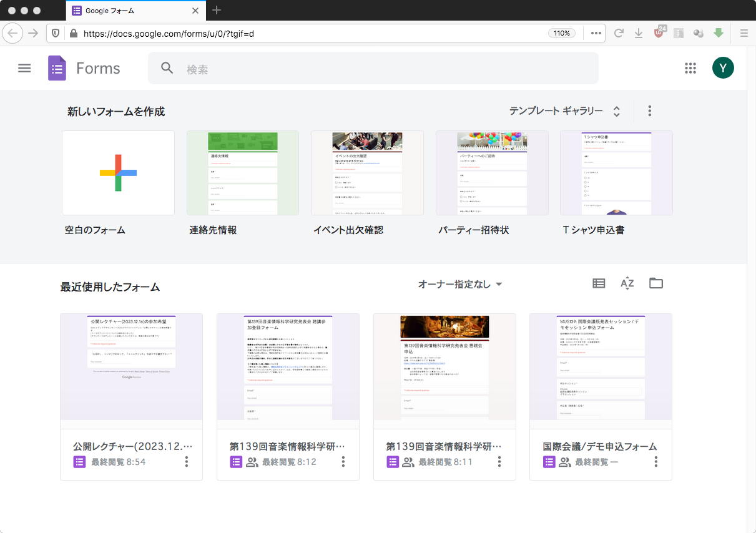The height and width of the screenshot is (533, 756).
Task: Reload the page in the browser
Action: point(619,33)
